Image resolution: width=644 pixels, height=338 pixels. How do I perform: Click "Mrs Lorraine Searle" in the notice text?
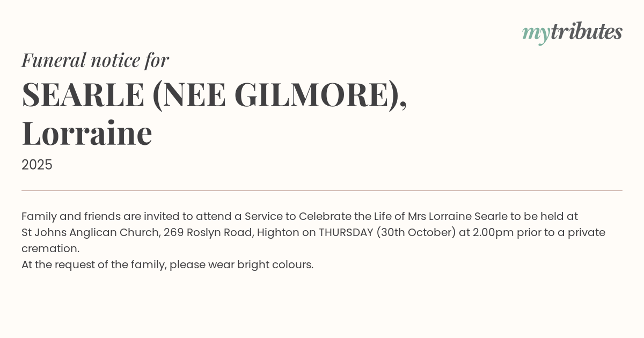pos(457,216)
